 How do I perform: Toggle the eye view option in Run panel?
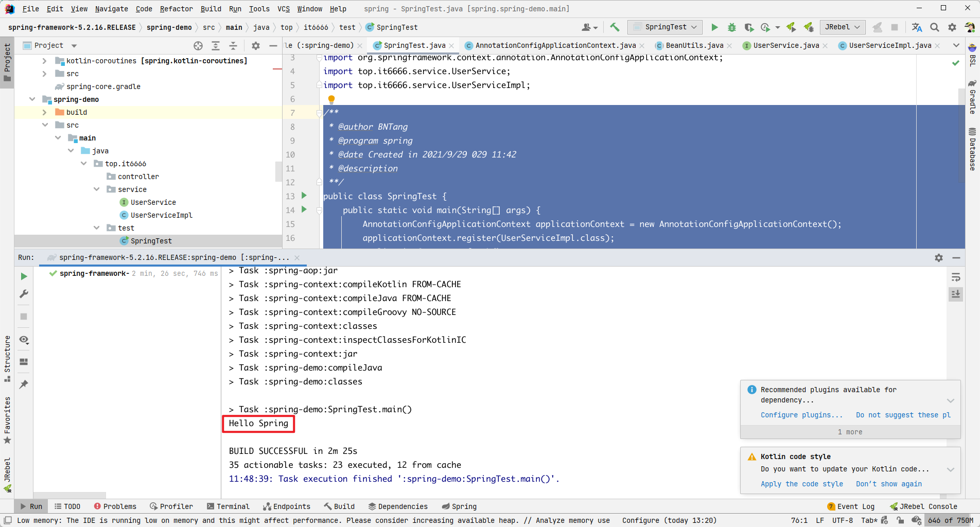point(24,340)
